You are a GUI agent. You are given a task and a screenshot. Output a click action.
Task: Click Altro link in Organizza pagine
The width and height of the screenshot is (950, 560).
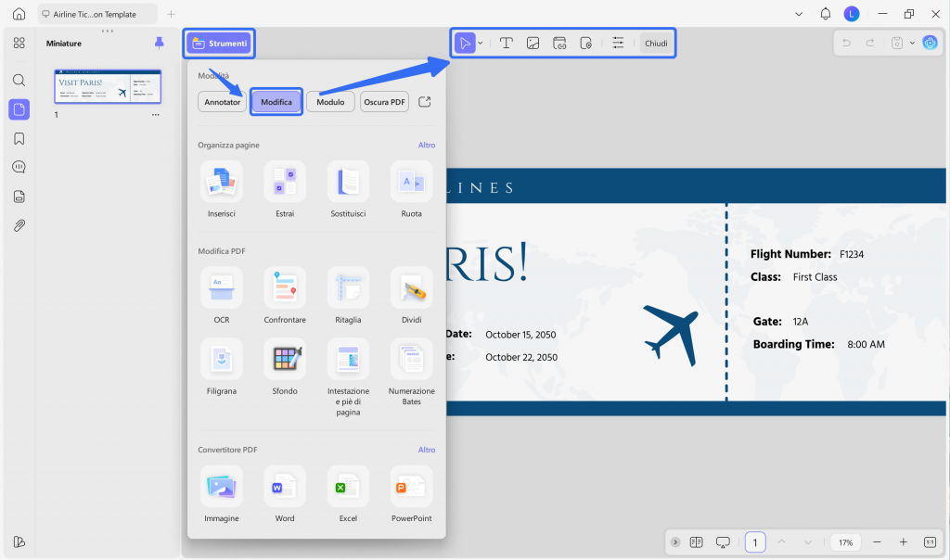427,146
